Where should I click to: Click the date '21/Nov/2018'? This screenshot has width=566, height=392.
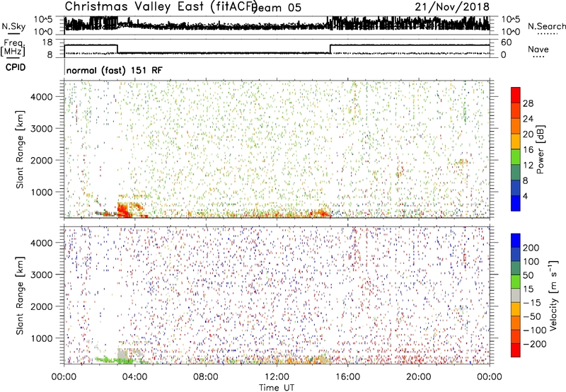pyautogui.click(x=452, y=6)
